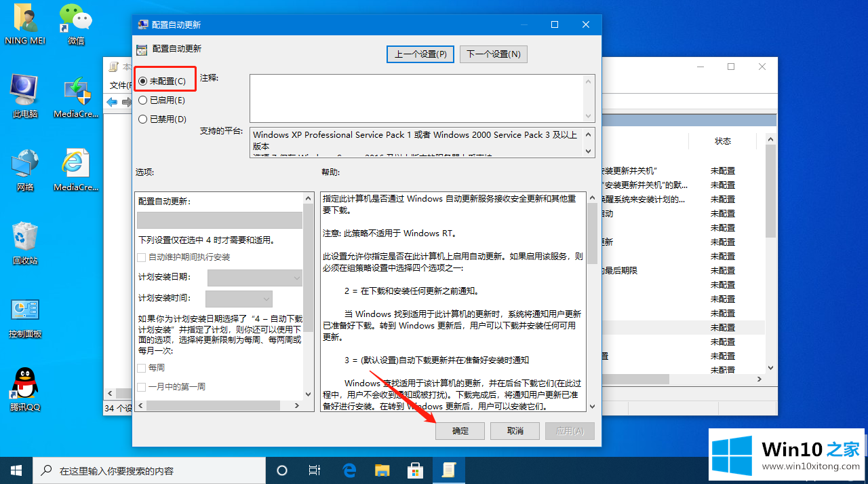Click the 确定 button
The height and width of the screenshot is (484, 868).
pyautogui.click(x=460, y=431)
